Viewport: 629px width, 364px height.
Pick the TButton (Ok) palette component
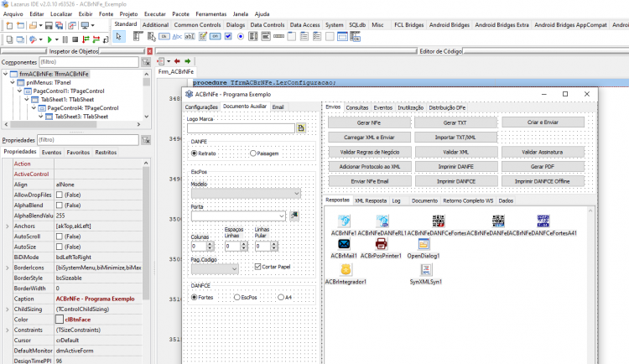[x=164, y=37]
